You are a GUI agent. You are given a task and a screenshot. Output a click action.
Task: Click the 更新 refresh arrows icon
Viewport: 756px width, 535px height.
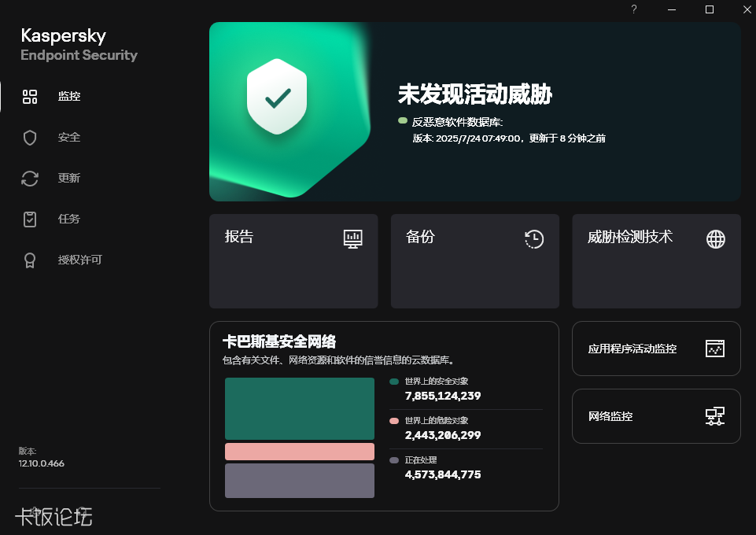30,179
